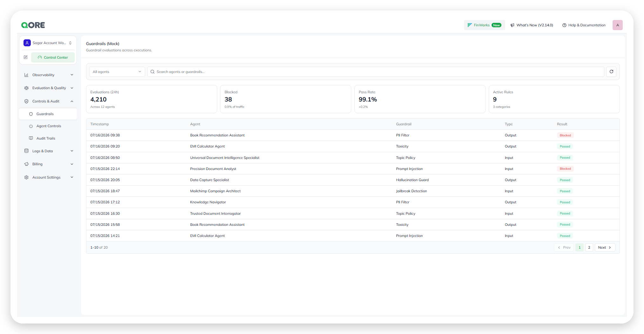Select page 1 in pagination
Screen dimensions: 644x334
point(580,247)
